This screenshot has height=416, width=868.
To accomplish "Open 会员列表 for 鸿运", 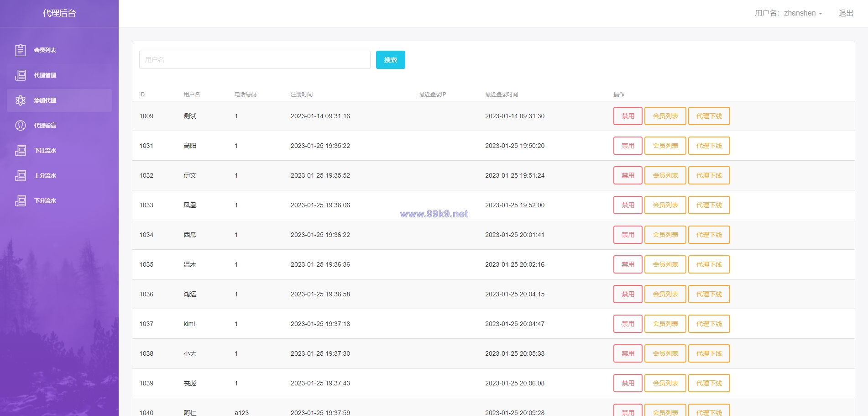I will pos(665,294).
